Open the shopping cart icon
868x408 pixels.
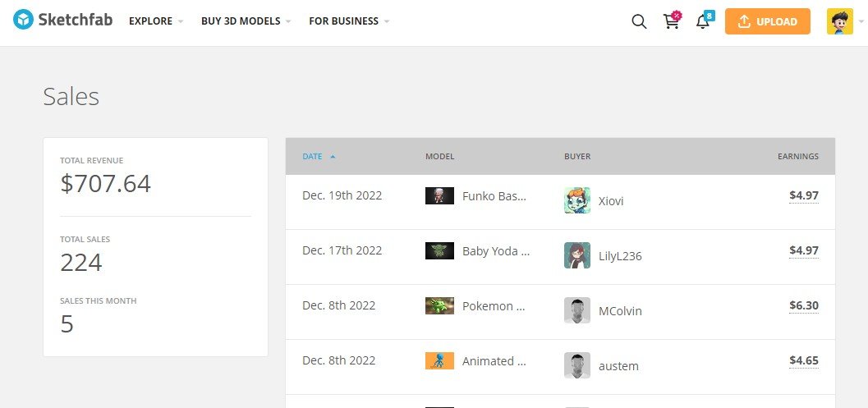[x=672, y=21]
